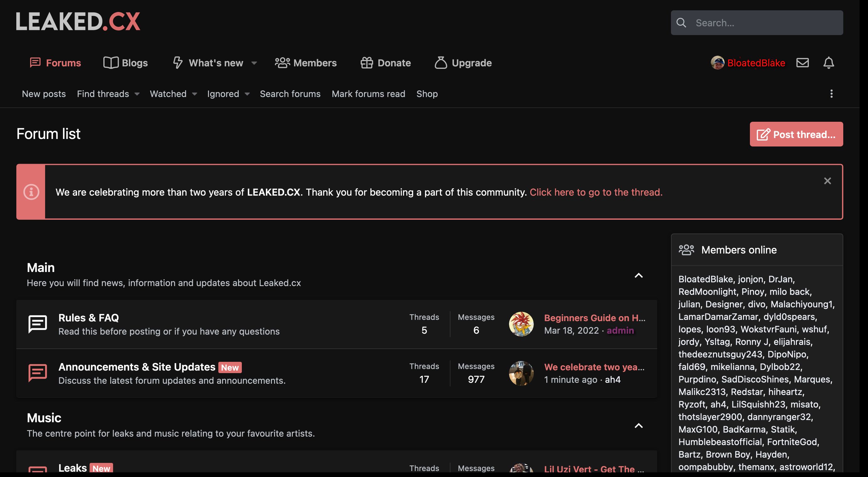Open the Shop link
Viewport: 868px width, 477px height.
tap(427, 94)
